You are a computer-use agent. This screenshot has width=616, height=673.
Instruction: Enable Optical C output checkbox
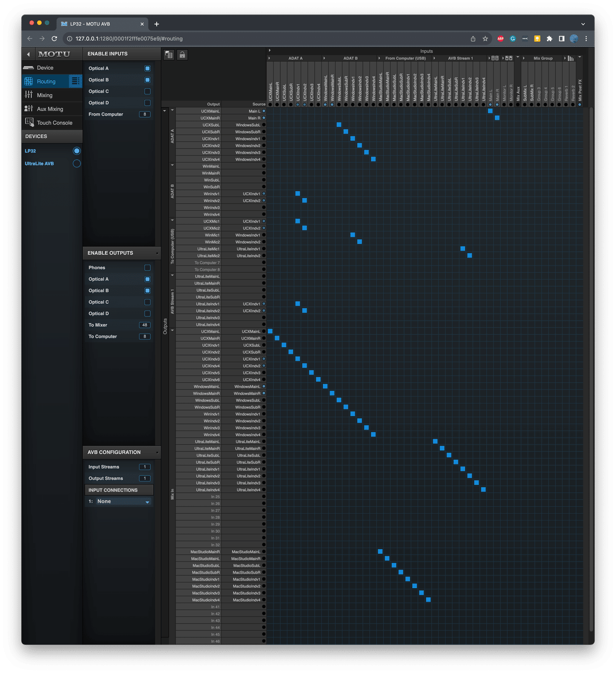[x=147, y=302]
